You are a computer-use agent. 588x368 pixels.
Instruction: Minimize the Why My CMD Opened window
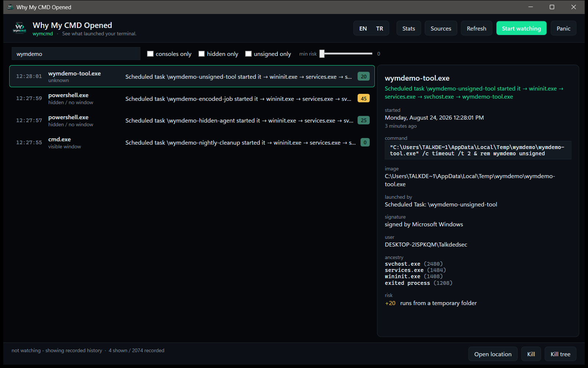531,7
